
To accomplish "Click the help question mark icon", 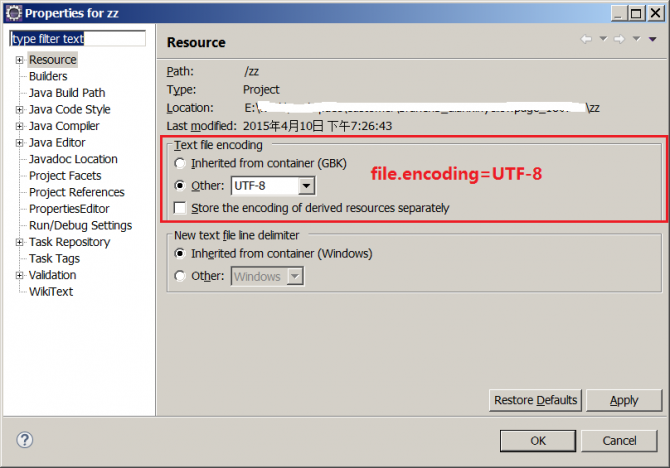I will pos(25,440).
